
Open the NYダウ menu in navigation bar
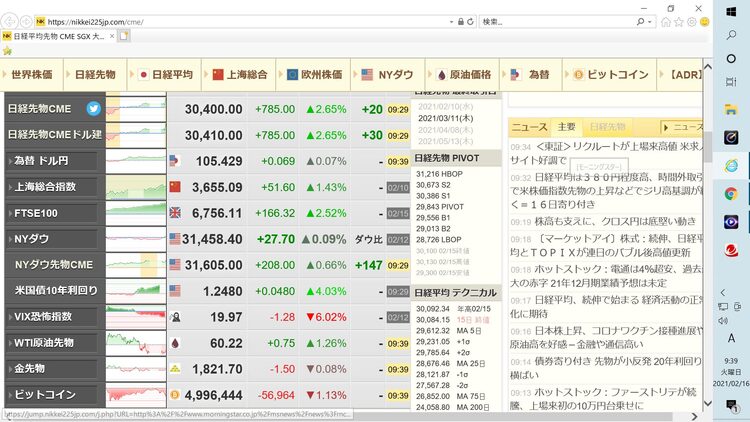tap(388, 75)
